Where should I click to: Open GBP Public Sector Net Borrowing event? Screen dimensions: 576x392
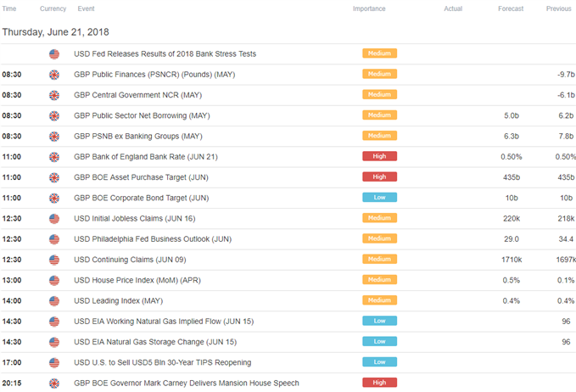(142, 115)
